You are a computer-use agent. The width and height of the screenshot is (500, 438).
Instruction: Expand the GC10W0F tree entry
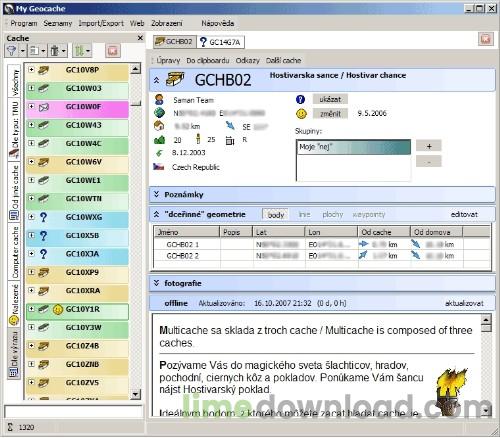[31, 106]
